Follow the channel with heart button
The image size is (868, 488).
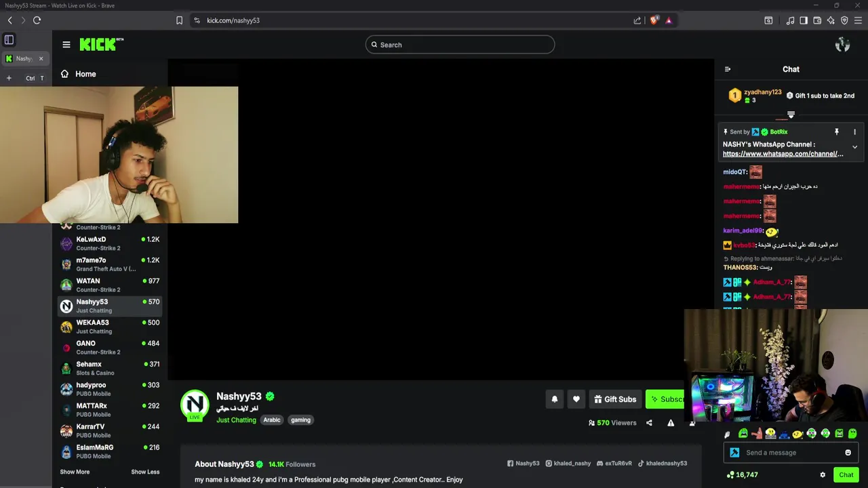click(576, 399)
